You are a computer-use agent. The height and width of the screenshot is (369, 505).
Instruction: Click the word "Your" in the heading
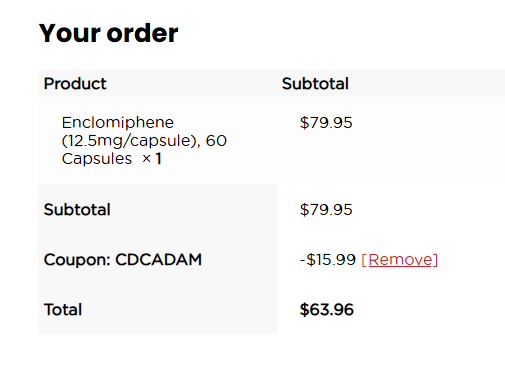[70, 33]
